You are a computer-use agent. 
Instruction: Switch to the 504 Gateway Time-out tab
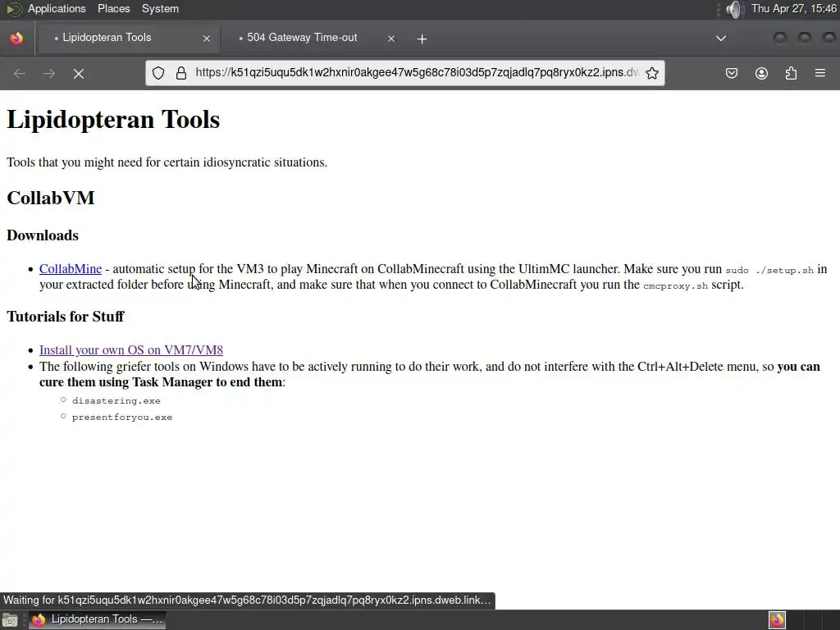(x=314, y=38)
